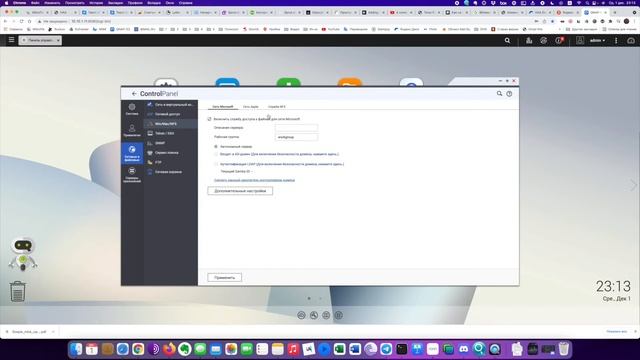Viewport: 640px width, 360px height.
Task: Open the Сетевая корзина menu item
Action: point(171,172)
